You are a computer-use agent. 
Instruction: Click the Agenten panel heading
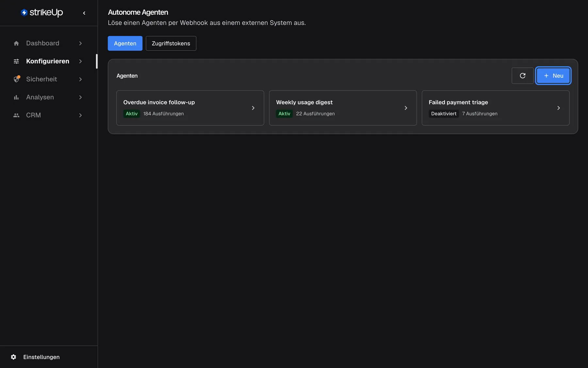point(127,76)
